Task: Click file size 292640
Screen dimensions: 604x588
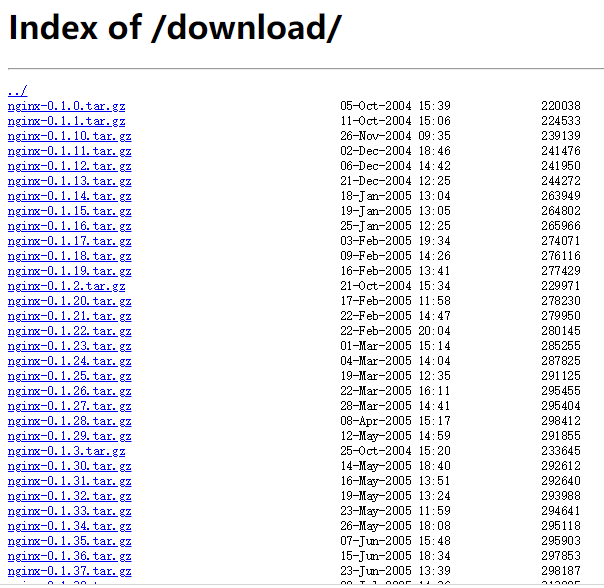Action: pyautogui.click(x=560, y=482)
